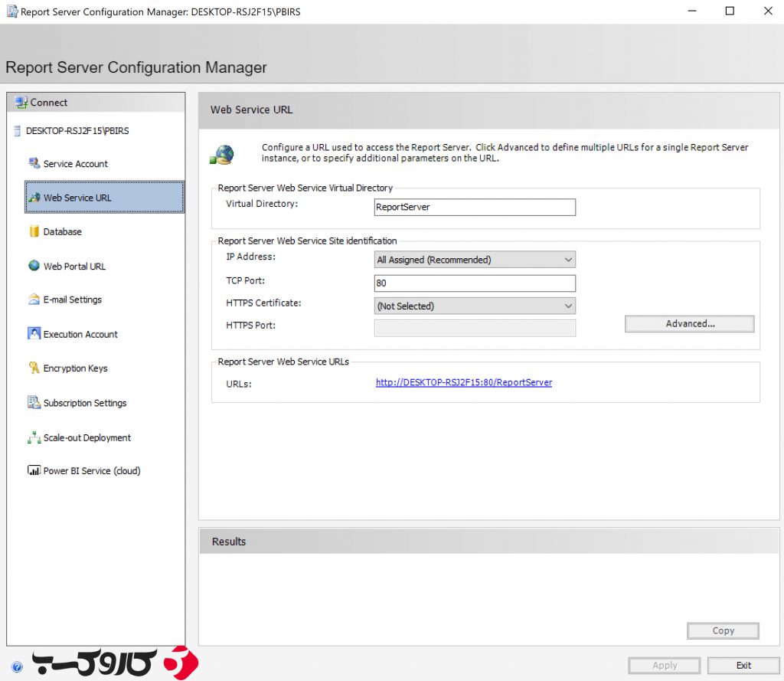Viewport: 784px width, 681px height.
Task: Click the Connect button at top
Action: pos(43,102)
